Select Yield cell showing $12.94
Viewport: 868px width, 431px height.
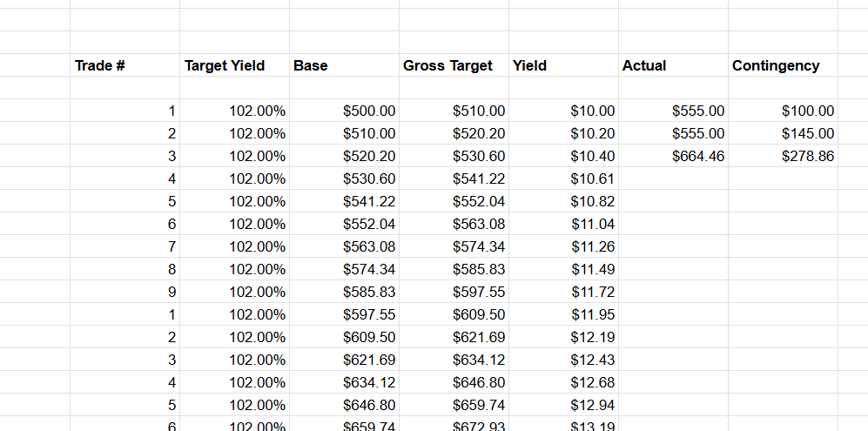(x=563, y=405)
